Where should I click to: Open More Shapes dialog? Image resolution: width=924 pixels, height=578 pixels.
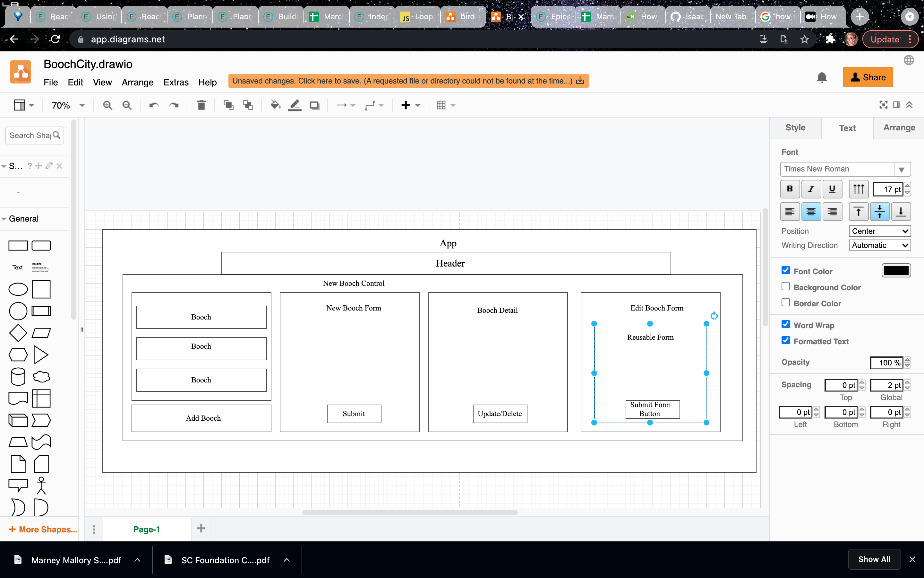click(43, 530)
